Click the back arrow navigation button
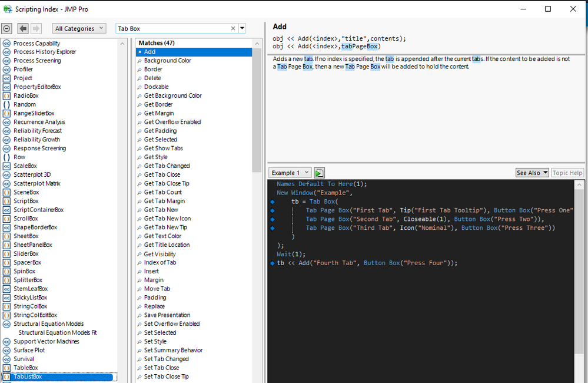The width and height of the screenshot is (588, 383). (x=24, y=28)
